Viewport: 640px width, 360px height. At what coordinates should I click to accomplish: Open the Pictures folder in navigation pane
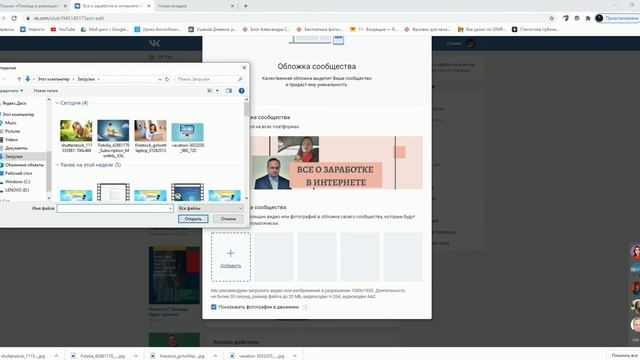(x=12, y=131)
